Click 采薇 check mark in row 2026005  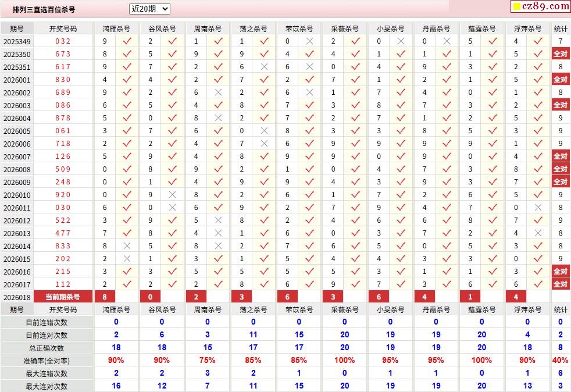click(355, 131)
